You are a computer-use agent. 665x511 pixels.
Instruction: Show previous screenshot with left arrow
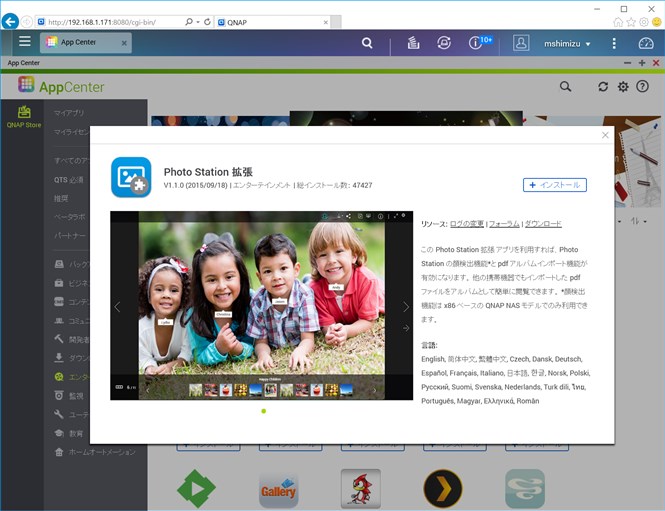(x=117, y=307)
